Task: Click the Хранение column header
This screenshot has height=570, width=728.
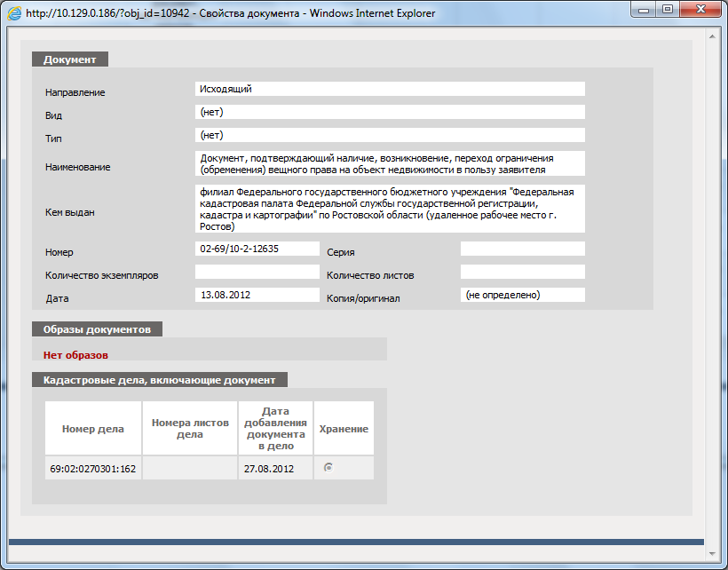Action: (x=344, y=429)
